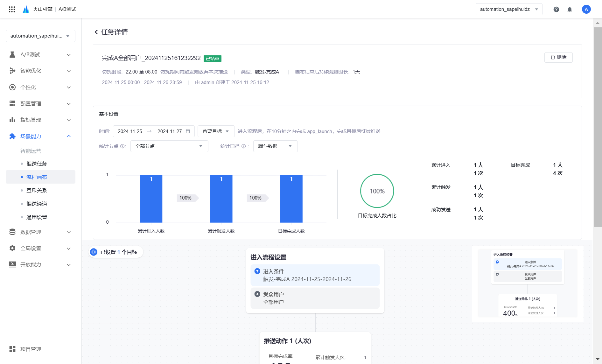Open the 首要目标 dropdown

tap(216, 131)
